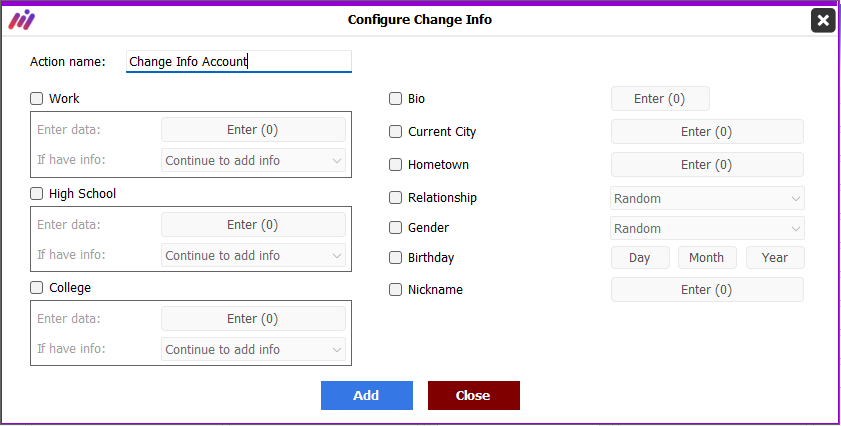
Task: Focus the Action name text field
Action: click(x=239, y=62)
